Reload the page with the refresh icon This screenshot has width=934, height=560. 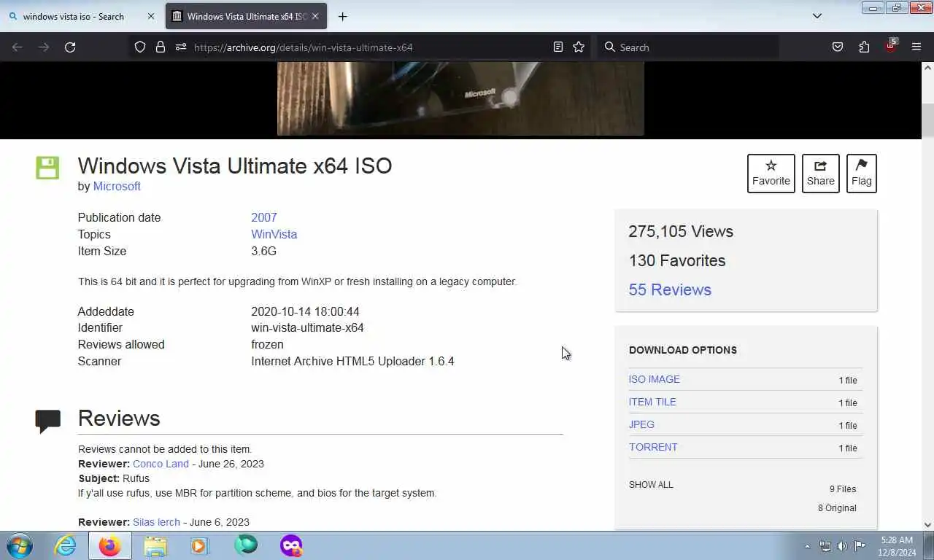point(70,47)
